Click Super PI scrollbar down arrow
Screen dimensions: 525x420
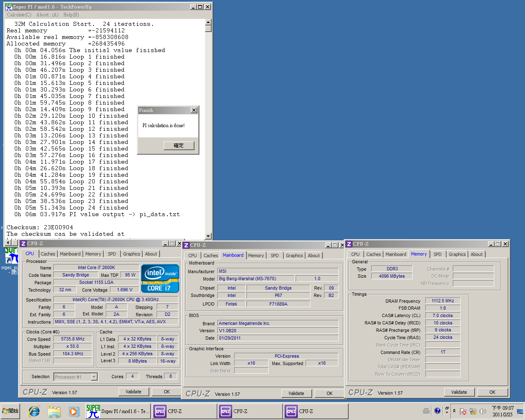(208, 236)
